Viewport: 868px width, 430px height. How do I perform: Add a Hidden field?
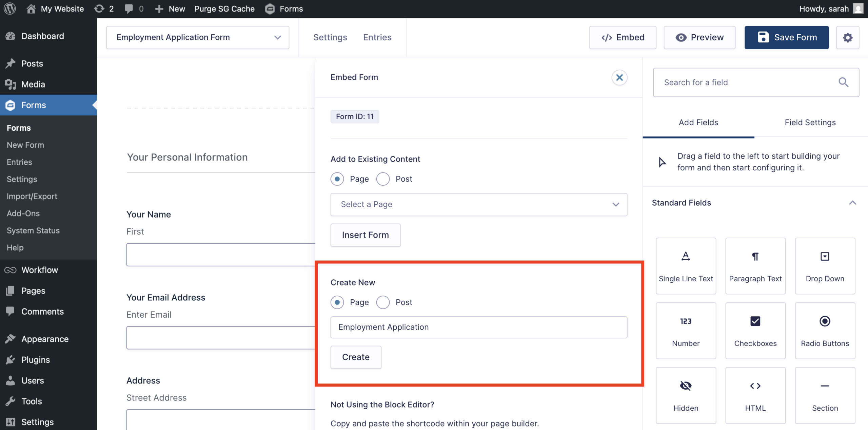coord(686,395)
